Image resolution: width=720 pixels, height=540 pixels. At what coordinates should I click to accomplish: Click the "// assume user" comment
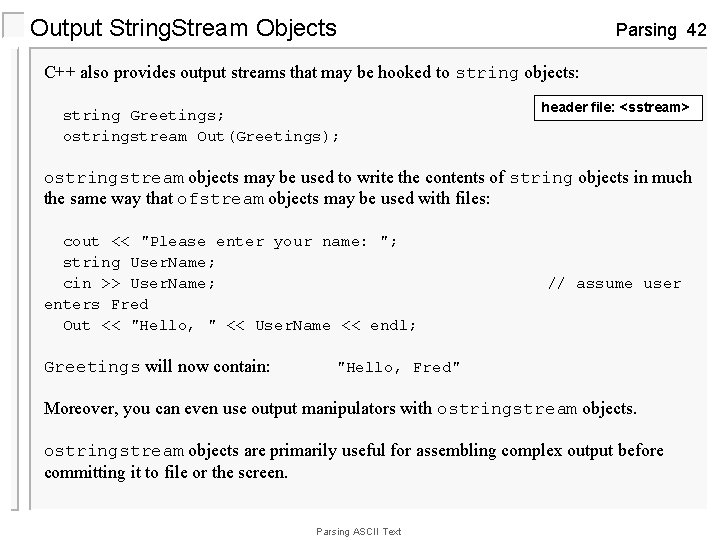[613, 284]
